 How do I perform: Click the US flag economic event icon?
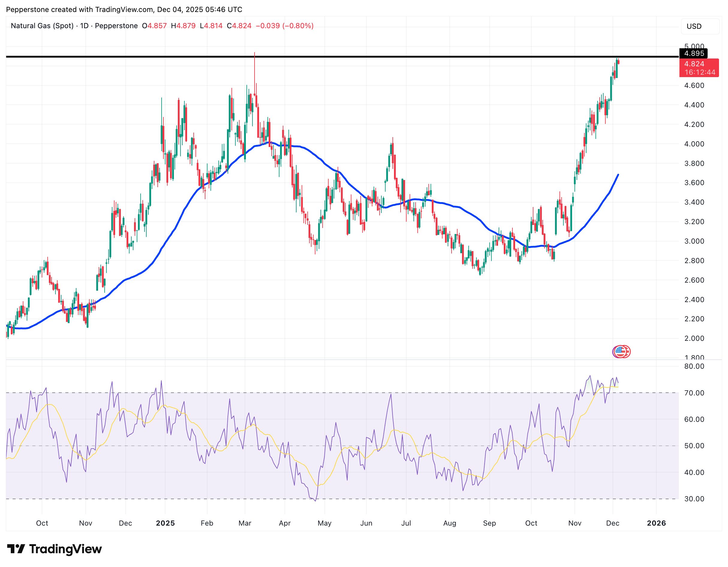click(621, 351)
